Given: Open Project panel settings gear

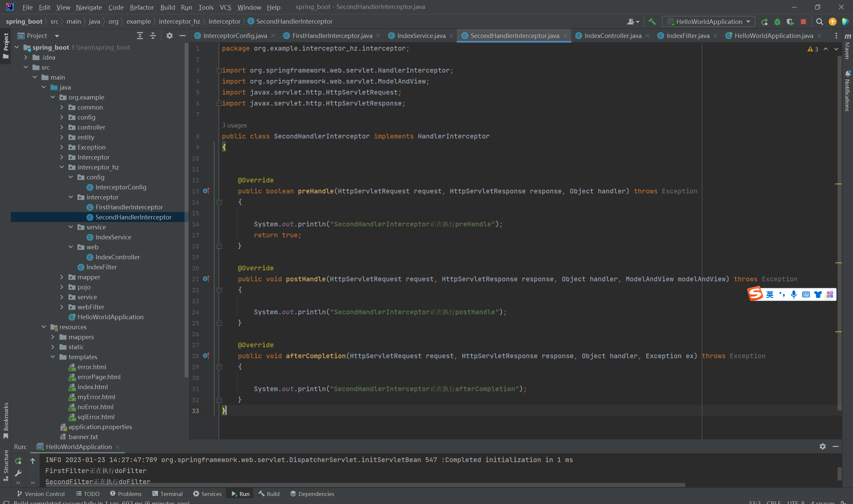Looking at the screenshot, I should [169, 36].
